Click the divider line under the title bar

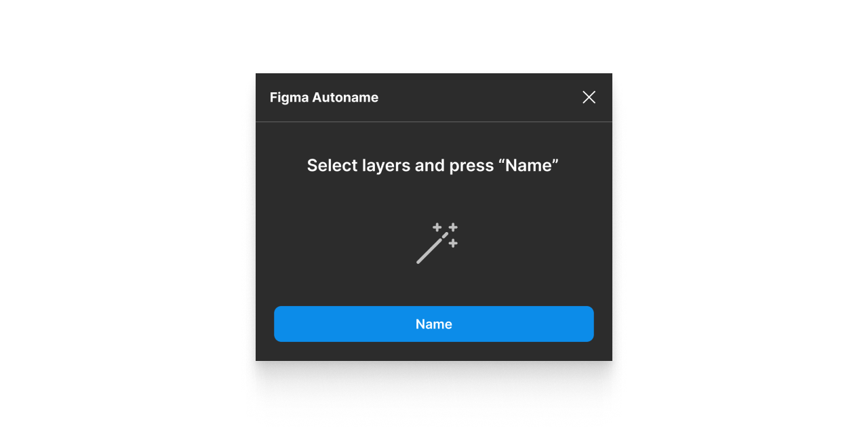click(434, 121)
